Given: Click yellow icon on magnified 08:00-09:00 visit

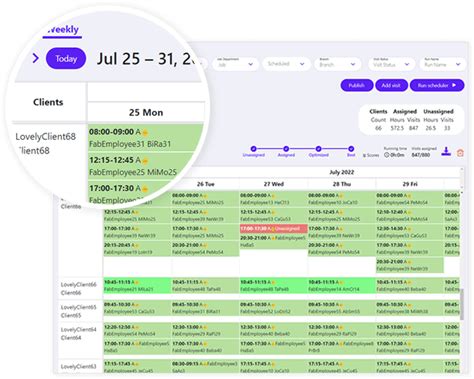Looking at the screenshot, I should (x=145, y=133).
